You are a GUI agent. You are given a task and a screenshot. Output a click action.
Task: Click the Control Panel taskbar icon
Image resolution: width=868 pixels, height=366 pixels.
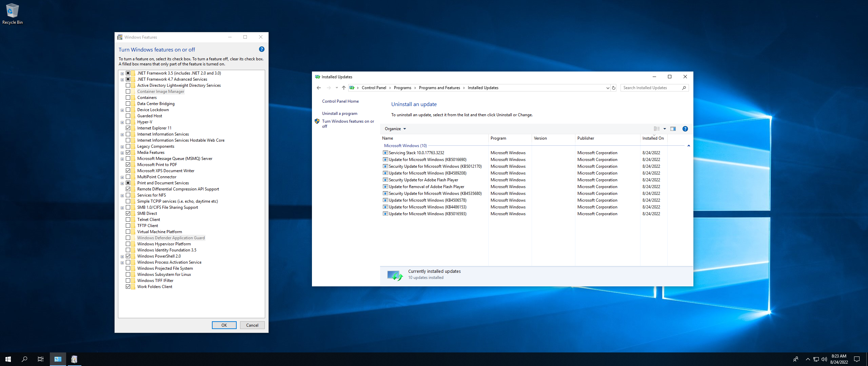tap(58, 359)
